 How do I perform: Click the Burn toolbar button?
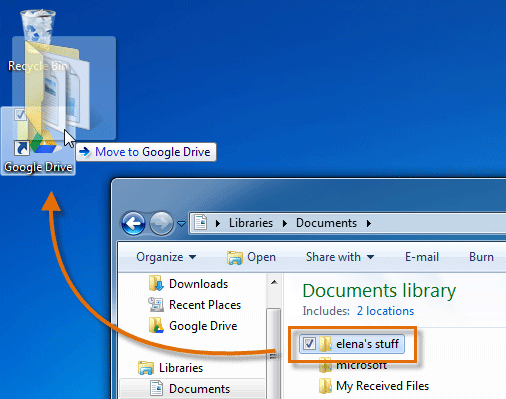point(481,257)
